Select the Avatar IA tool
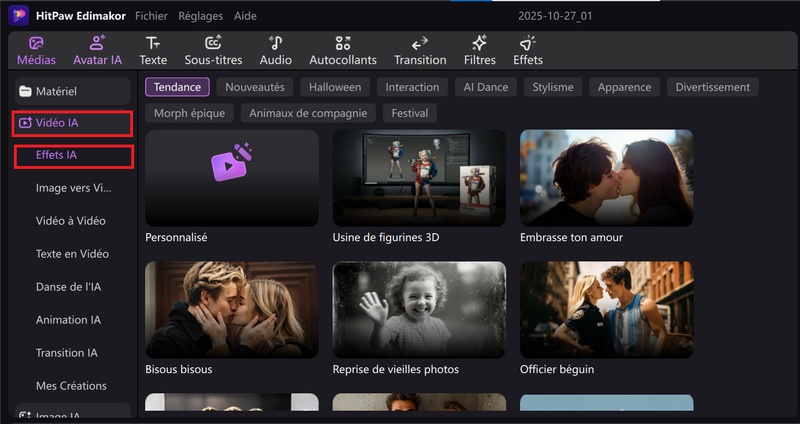Screen dimensions: 800x424 (x=97, y=43)
